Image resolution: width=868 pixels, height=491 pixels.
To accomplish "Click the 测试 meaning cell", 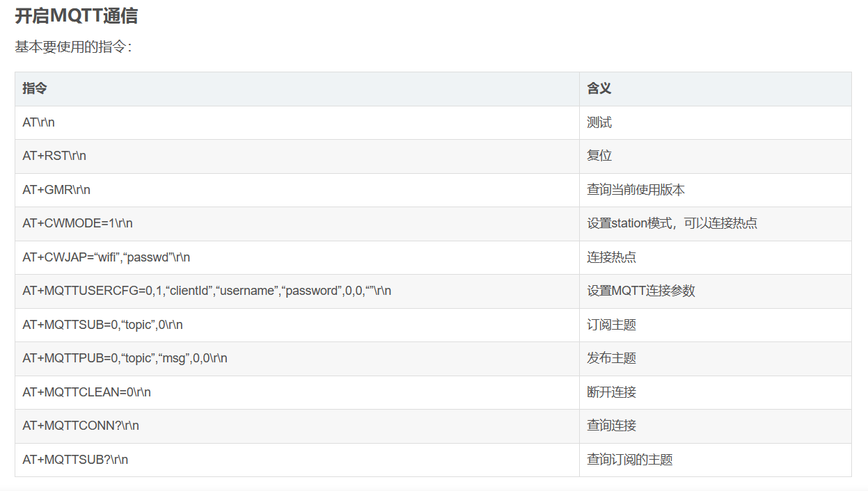I will [599, 122].
